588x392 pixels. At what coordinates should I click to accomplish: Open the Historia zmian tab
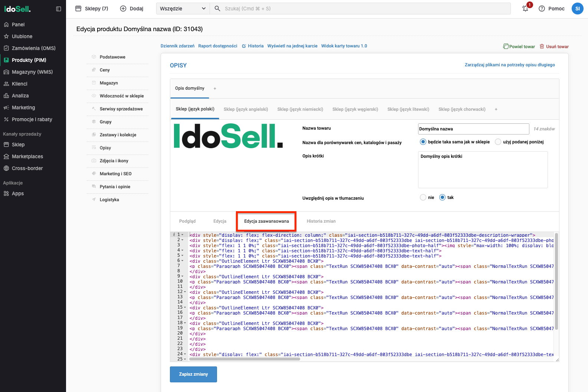321,221
